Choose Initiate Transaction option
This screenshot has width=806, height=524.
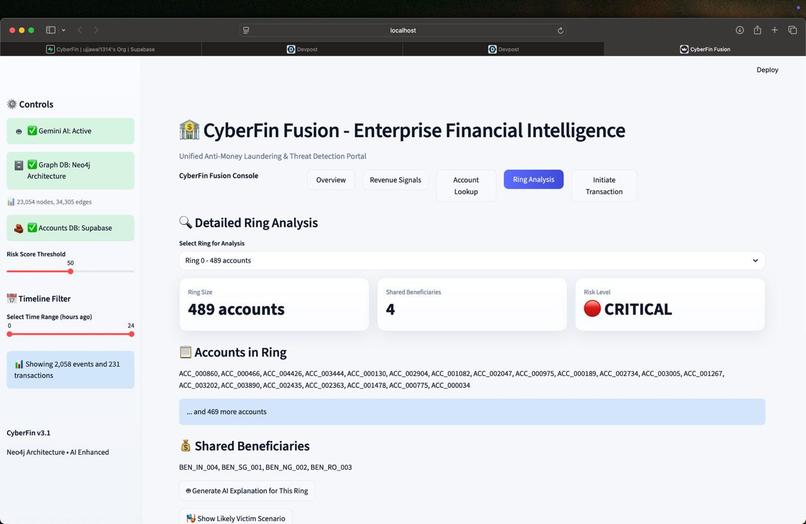coord(604,186)
